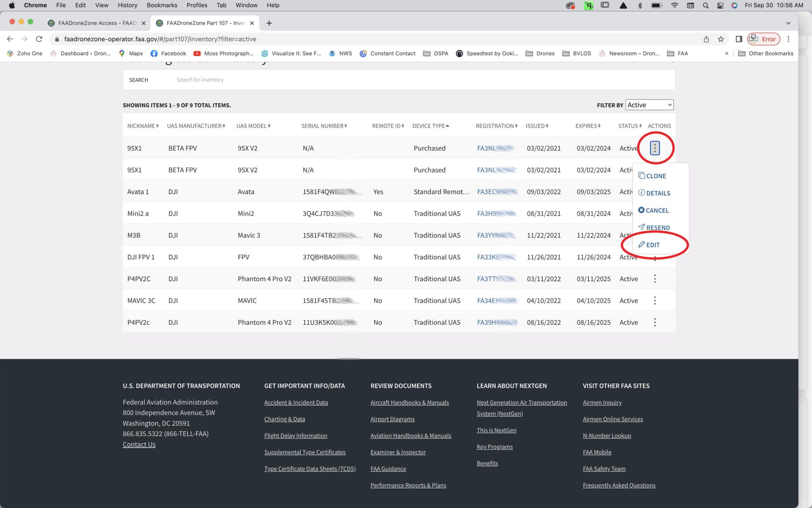Sort table by UAS Manufacturer column
This screenshot has width=812, height=508.
(196, 126)
